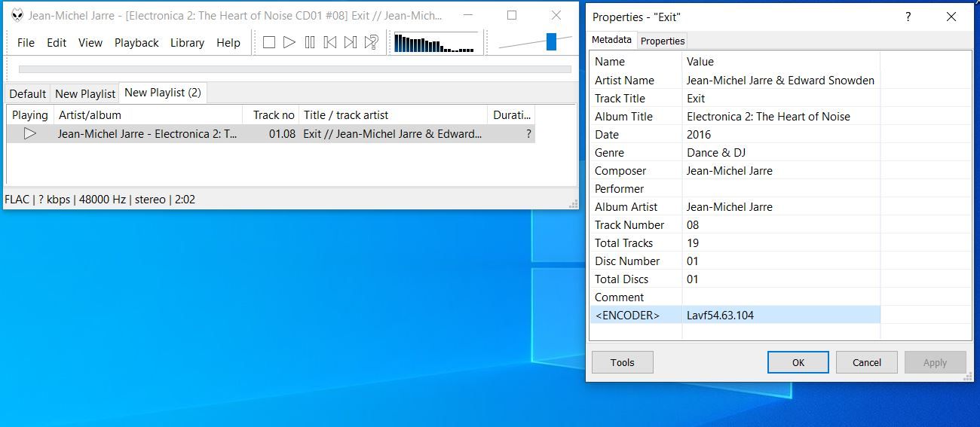980x427 pixels.
Task: Click the <ENCODER> name cell
Action: 636,316
